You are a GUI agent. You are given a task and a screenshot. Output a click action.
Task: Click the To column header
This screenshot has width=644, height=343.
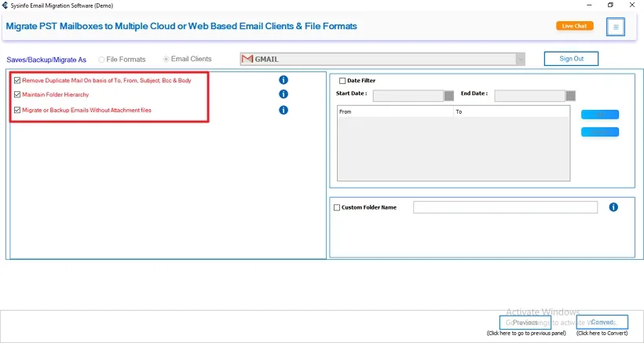[512, 111]
